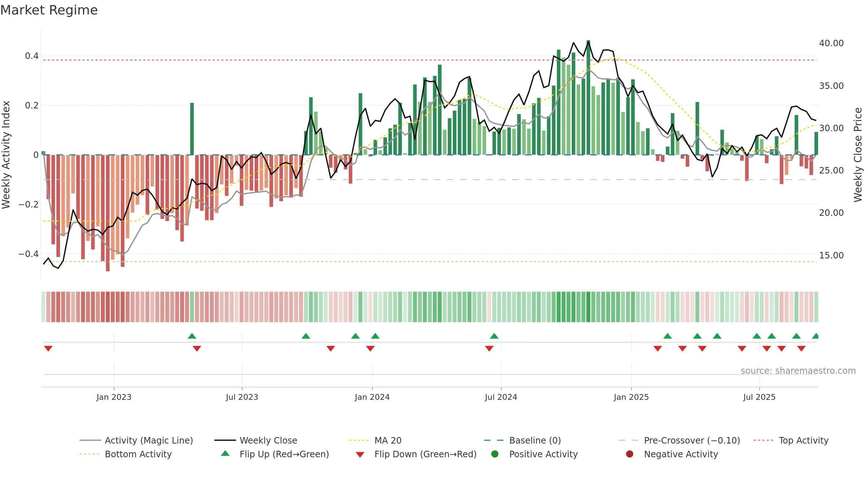Toggle the Flip Down (Green→Red) legend entry
The height and width of the screenshot is (488, 868).
[x=416, y=454]
